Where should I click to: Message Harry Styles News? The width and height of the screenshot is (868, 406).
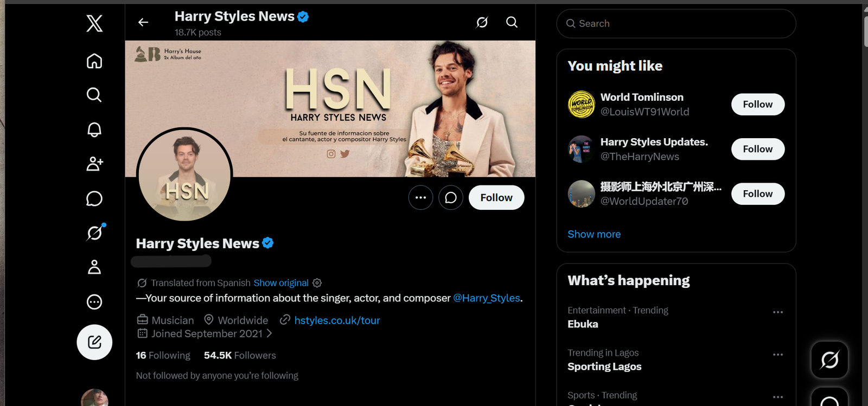point(451,197)
